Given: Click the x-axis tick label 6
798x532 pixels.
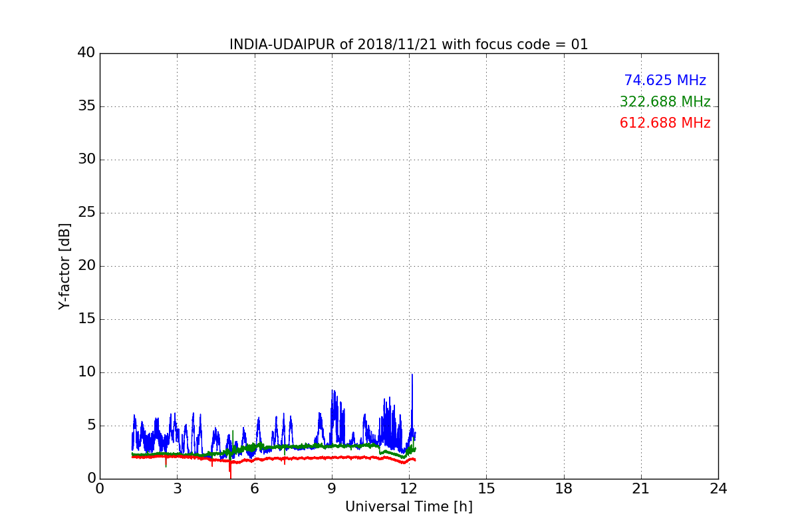Looking at the screenshot, I should tap(254, 489).
